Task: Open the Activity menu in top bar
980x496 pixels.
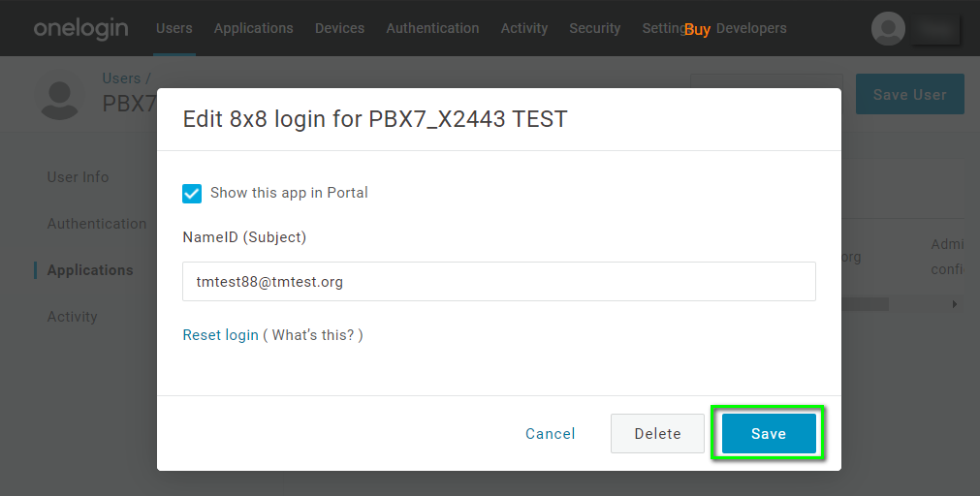Action: (x=524, y=28)
